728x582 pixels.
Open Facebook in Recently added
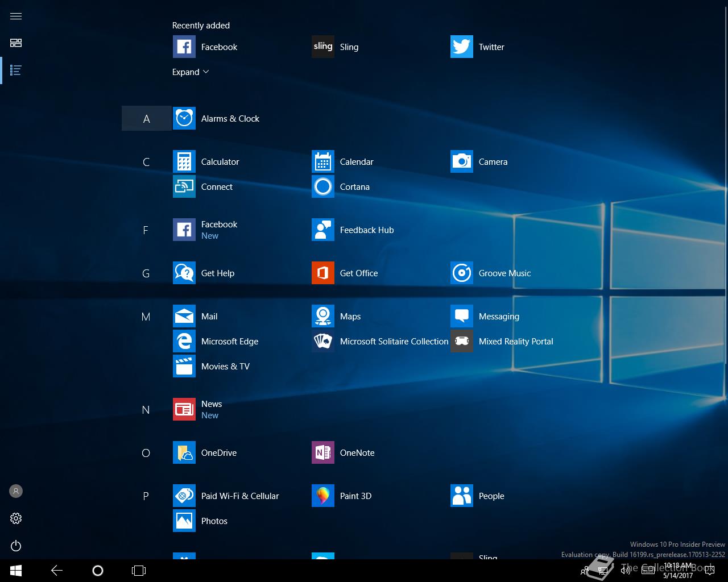tap(206, 47)
